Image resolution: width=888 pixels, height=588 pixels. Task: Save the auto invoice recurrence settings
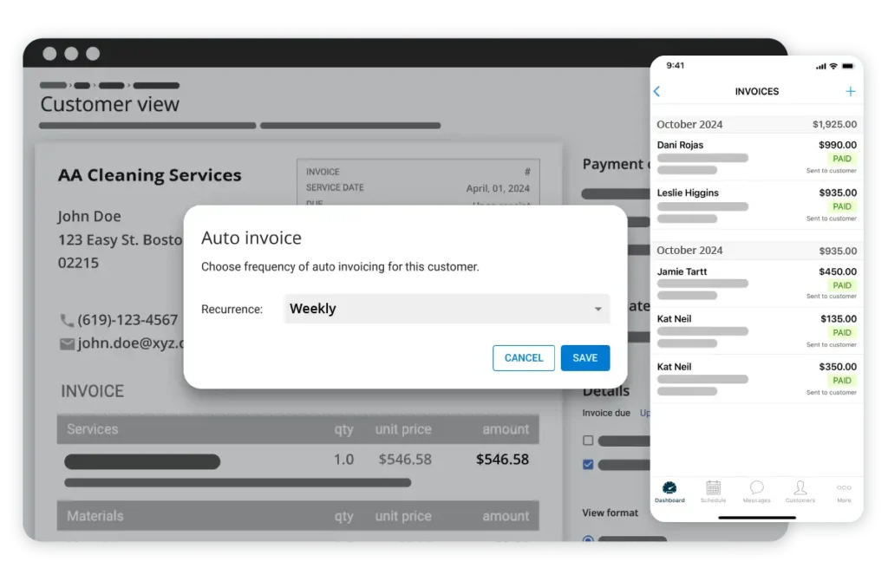click(x=585, y=357)
